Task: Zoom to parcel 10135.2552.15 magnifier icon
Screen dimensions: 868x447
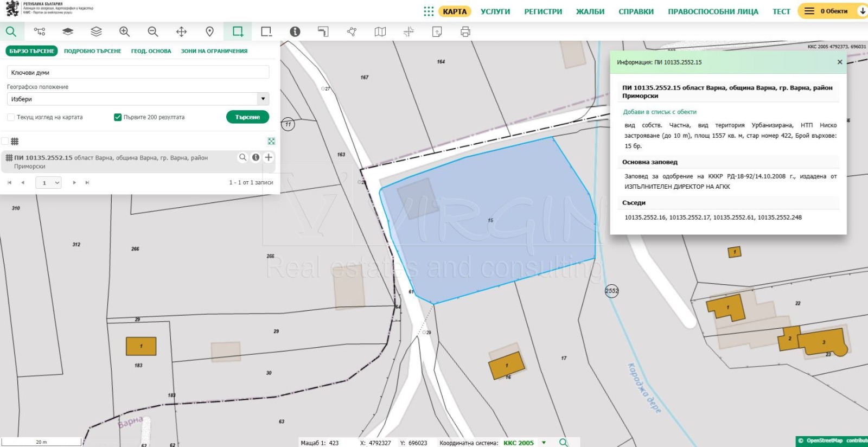Action: coord(242,157)
